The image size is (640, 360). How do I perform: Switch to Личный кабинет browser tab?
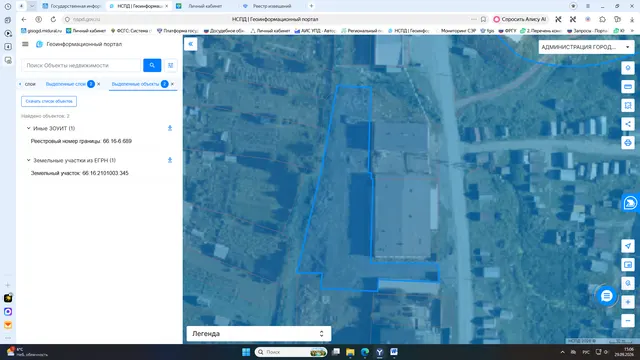205,6
